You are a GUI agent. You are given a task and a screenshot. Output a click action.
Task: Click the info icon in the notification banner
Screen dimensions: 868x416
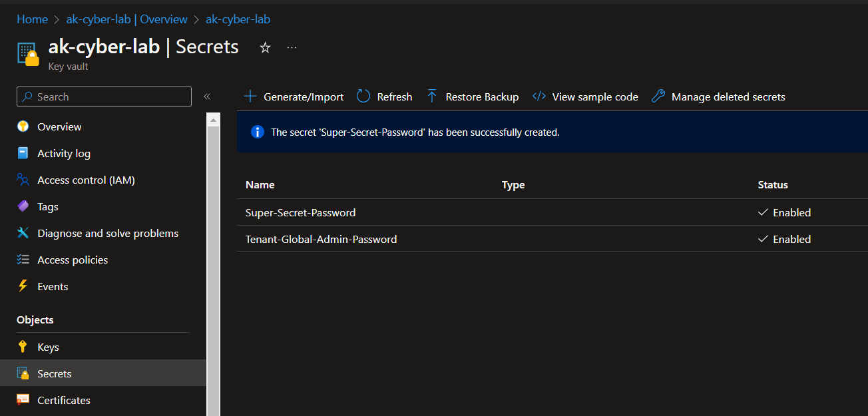(258, 132)
